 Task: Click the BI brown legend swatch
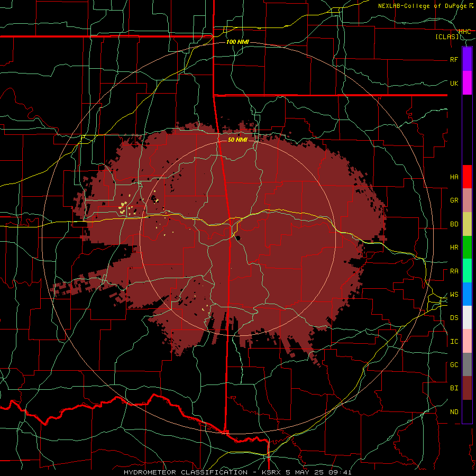coord(467,388)
